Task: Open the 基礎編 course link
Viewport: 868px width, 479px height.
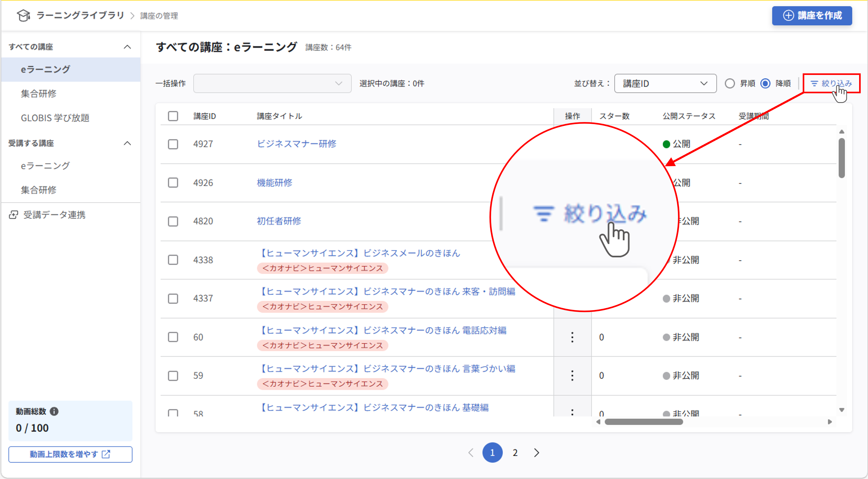Action: coord(373,407)
